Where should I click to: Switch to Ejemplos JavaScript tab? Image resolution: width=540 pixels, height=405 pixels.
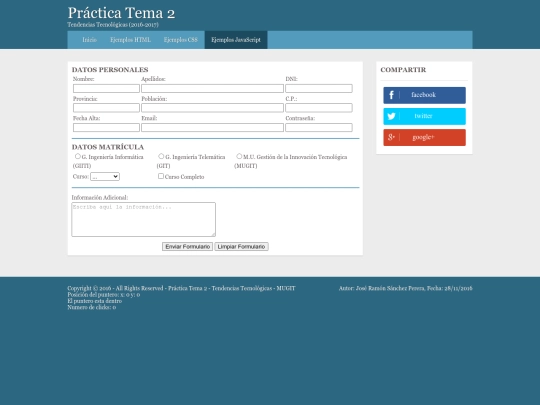(236, 40)
